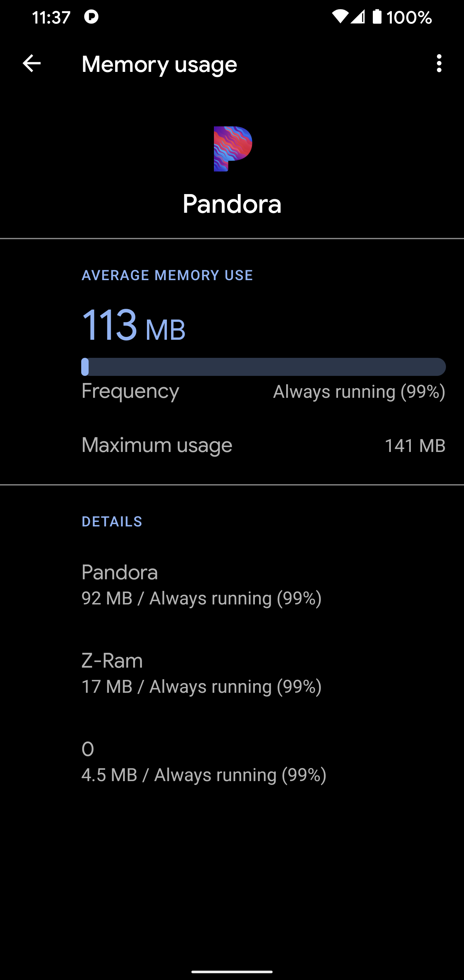This screenshot has height=980, width=464.
Task: Open the 4.5 MB process entry
Action: point(204,762)
